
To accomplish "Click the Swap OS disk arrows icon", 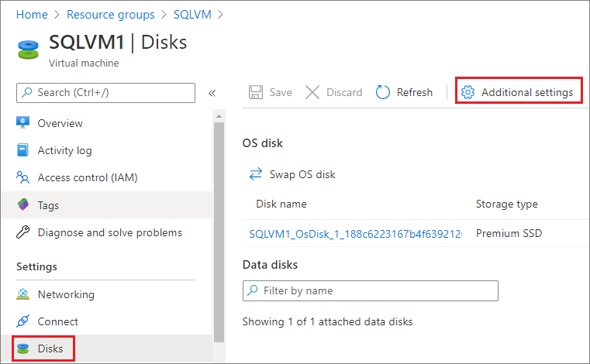I will pyautogui.click(x=256, y=174).
